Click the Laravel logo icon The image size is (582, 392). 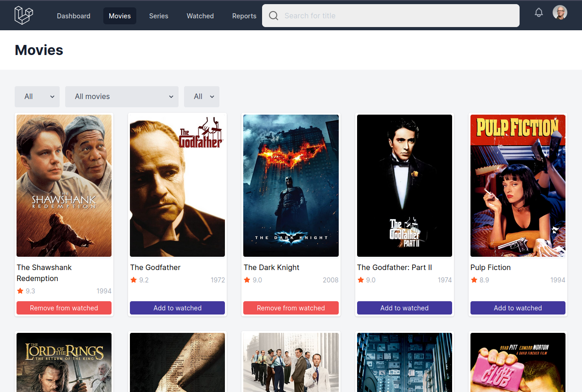24,15
